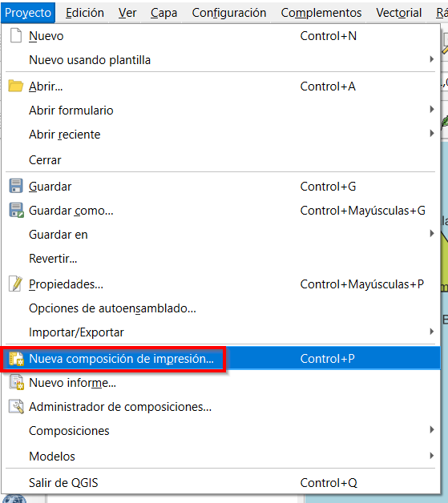Select Salir de QGIS
This screenshot has width=448, height=503.
(220, 482)
